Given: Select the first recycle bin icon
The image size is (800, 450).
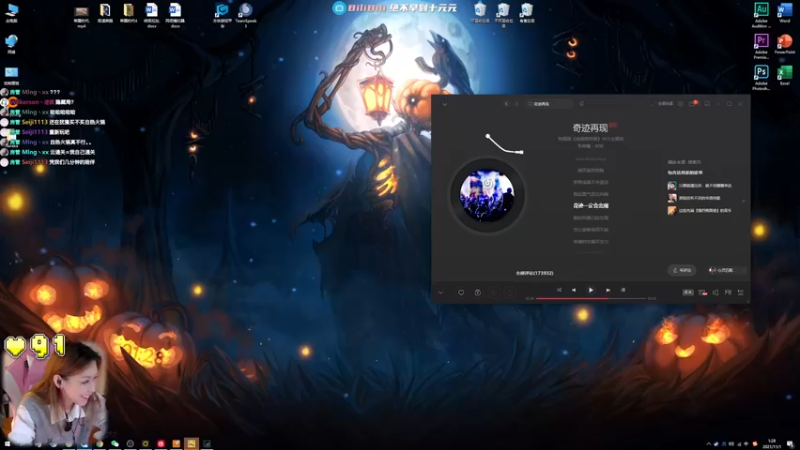Looking at the screenshot, I should 480,13.
